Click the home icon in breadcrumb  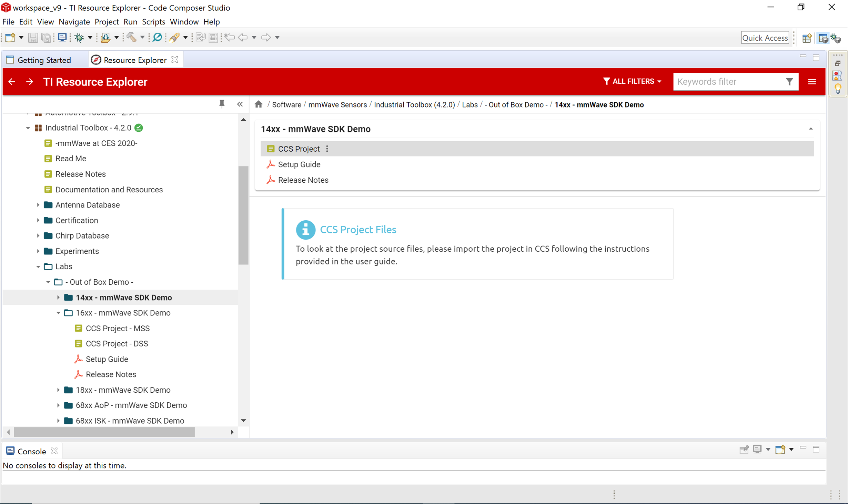coord(259,104)
